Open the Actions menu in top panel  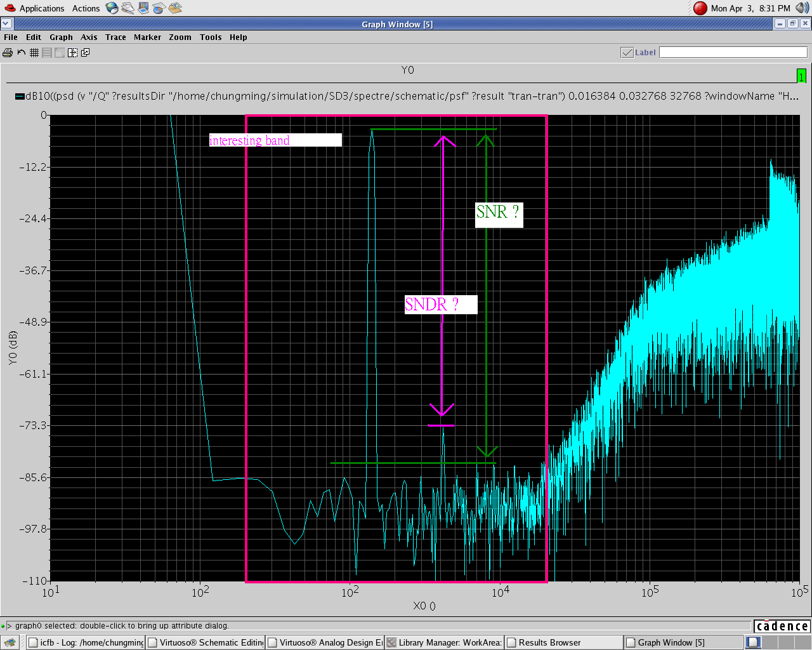86,8
